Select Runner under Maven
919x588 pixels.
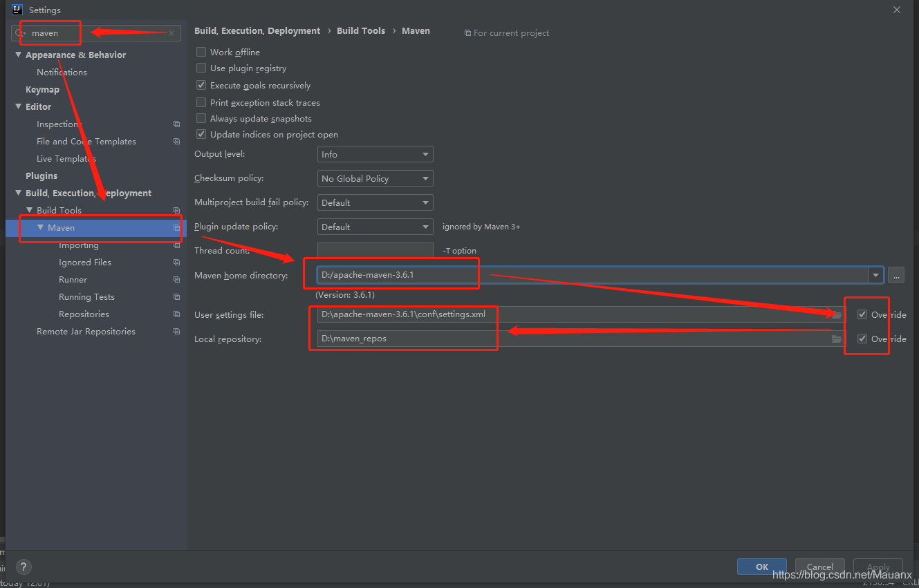73,279
